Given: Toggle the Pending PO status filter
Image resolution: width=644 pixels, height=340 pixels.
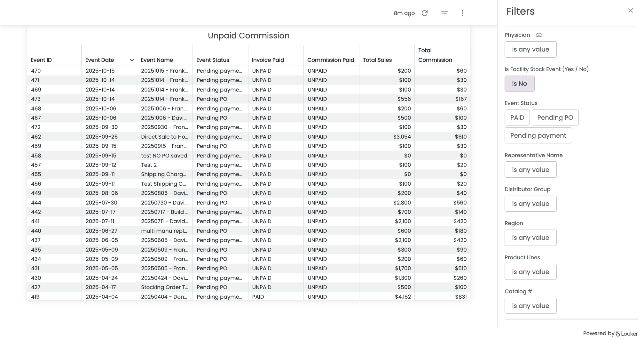Looking at the screenshot, I should [x=555, y=117].
